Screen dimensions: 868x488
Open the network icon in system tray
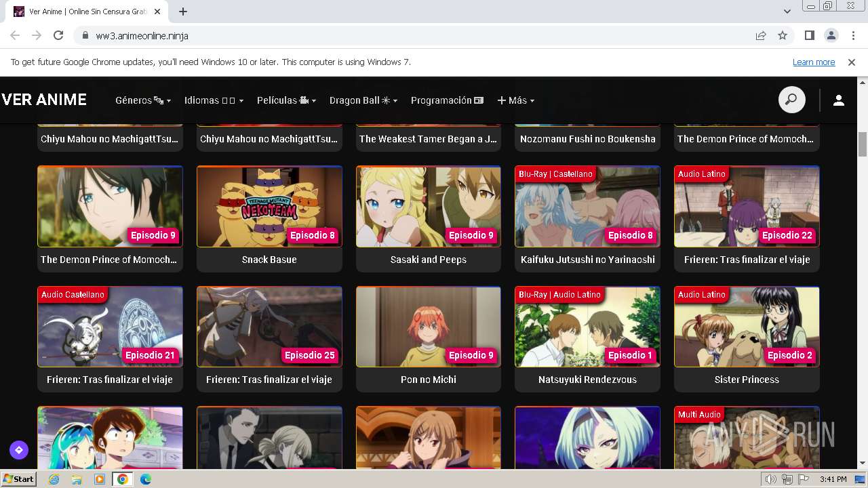coord(787,479)
